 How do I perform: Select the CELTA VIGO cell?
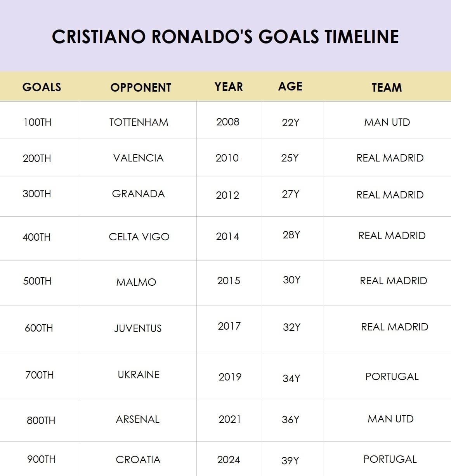(x=139, y=237)
